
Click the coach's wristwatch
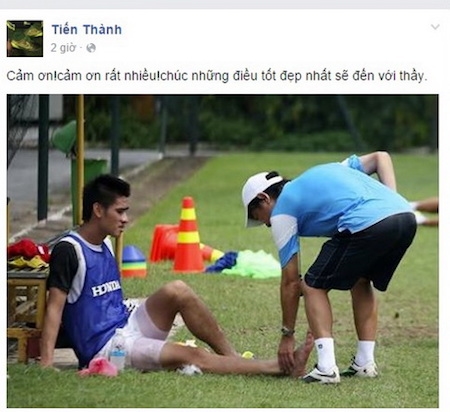tap(287, 331)
